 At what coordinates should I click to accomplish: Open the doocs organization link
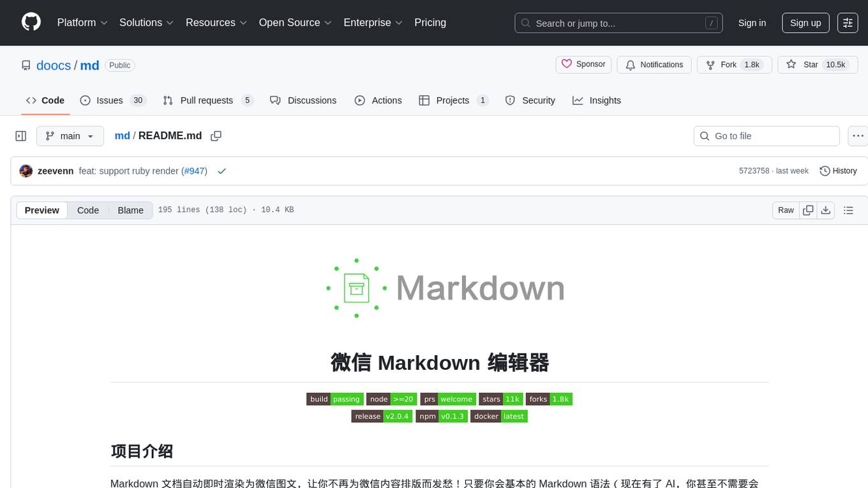tap(54, 65)
